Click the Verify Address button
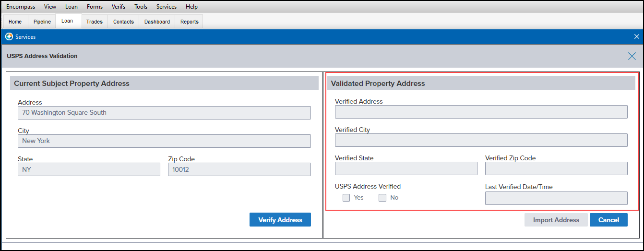 point(280,220)
